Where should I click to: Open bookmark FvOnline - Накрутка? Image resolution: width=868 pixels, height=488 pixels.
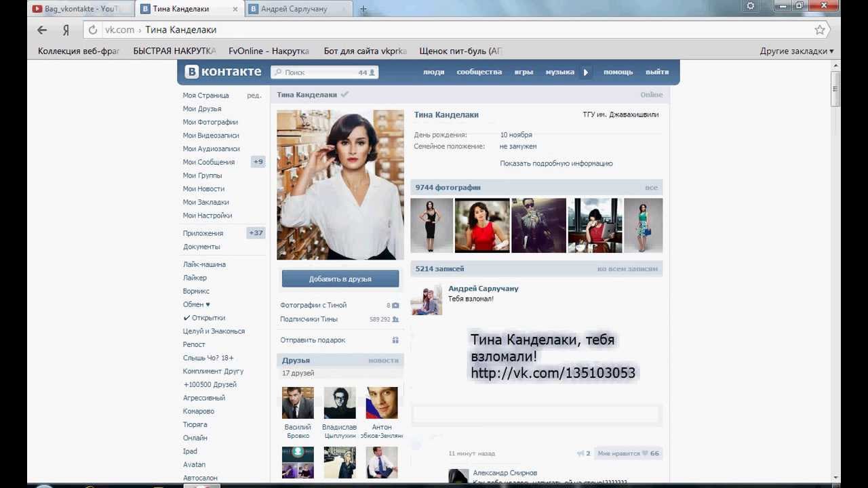(269, 51)
